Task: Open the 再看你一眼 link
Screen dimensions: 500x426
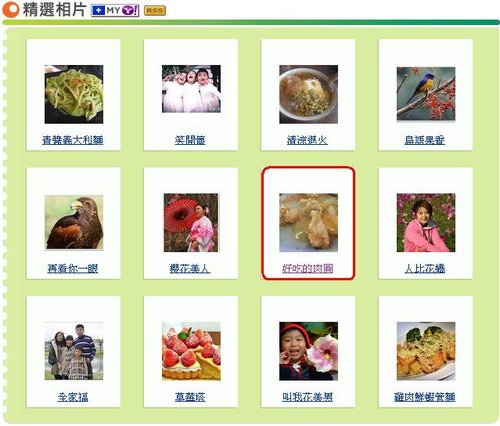Action: (73, 268)
